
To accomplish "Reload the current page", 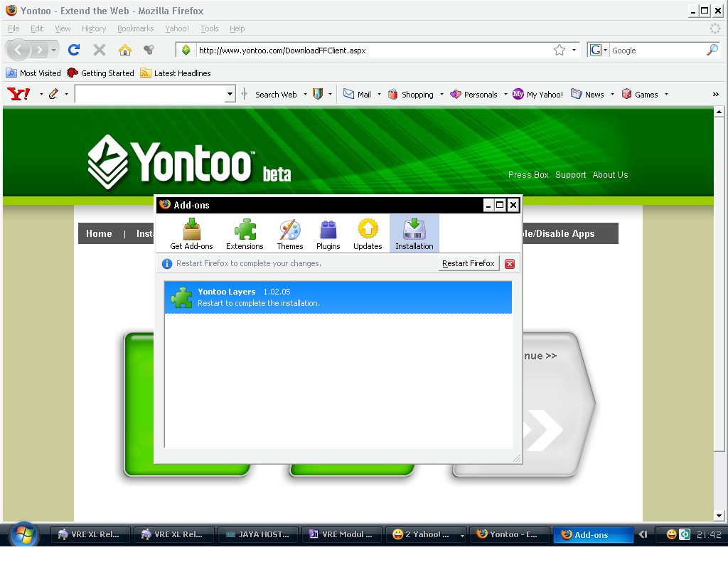I will pyautogui.click(x=73, y=50).
